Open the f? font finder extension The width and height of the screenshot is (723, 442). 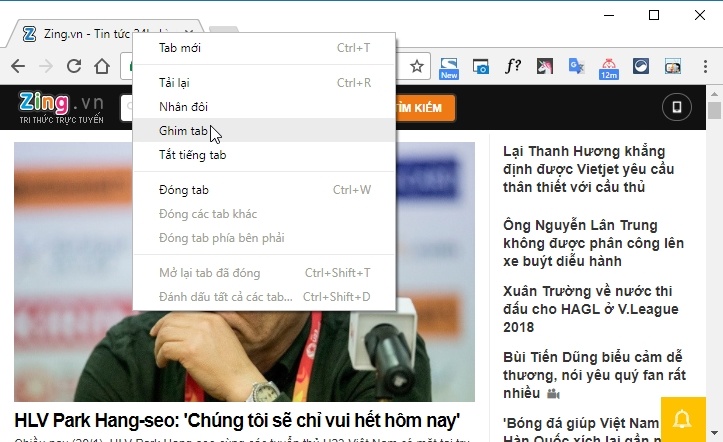[513, 66]
